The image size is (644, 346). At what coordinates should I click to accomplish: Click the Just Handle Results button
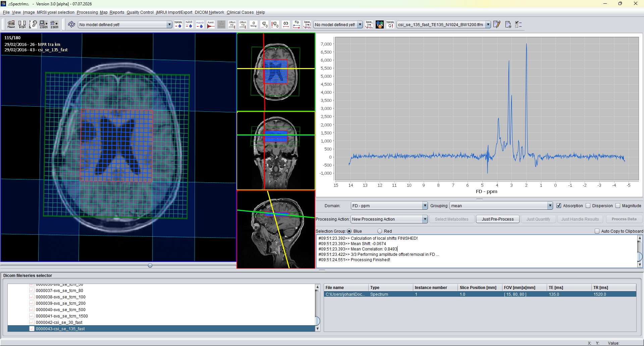[580, 219]
